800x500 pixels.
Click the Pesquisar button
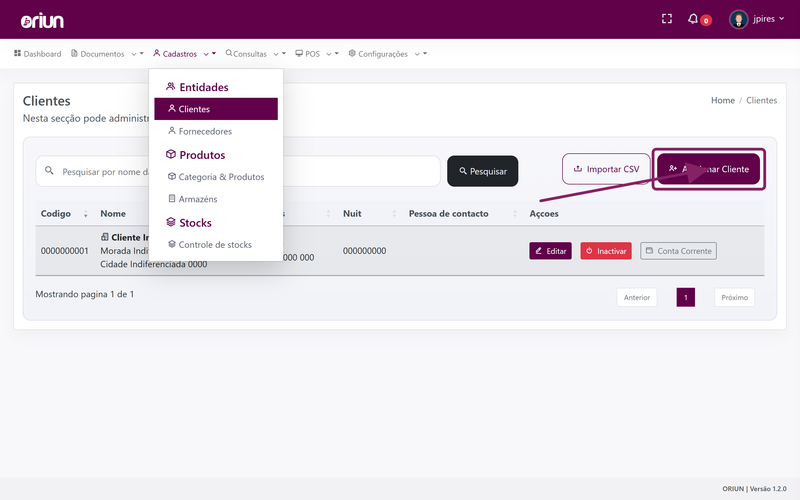483,171
